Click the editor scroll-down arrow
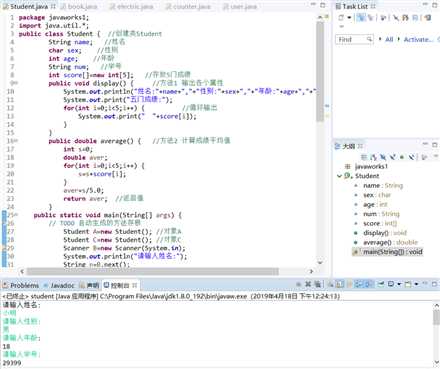Viewport: 440px width, 369px height. point(320,262)
